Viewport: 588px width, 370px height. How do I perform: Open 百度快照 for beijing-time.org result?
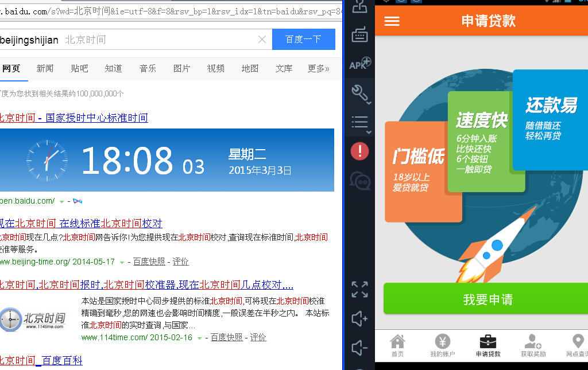(149, 262)
